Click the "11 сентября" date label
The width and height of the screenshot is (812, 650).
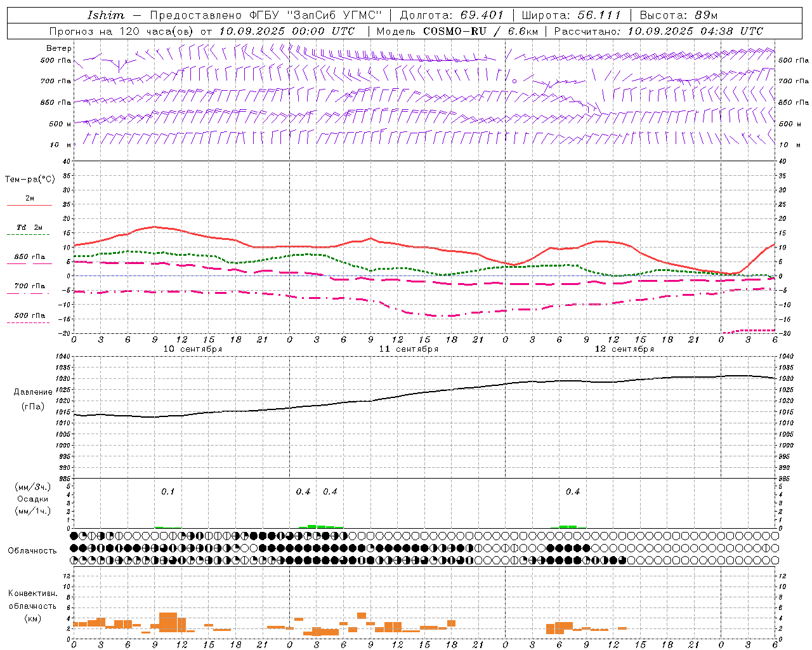click(409, 349)
